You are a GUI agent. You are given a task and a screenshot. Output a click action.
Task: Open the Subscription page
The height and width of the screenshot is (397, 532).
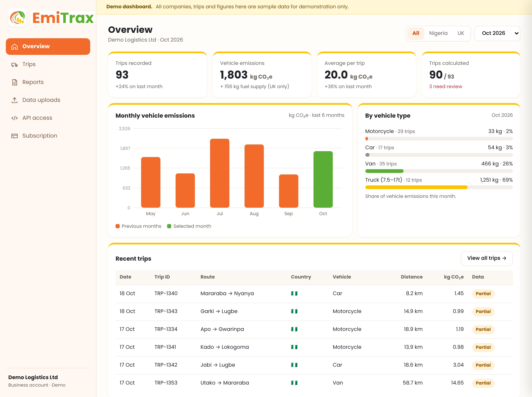tap(48, 136)
